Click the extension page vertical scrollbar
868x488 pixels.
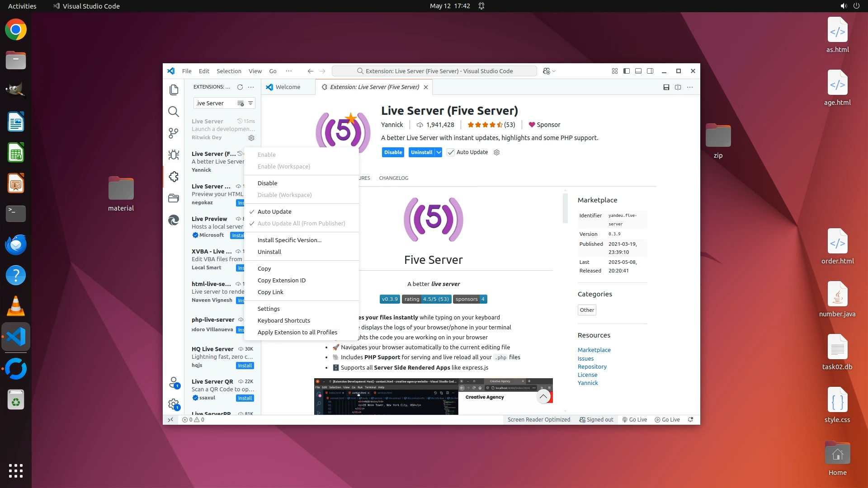[x=565, y=208]
